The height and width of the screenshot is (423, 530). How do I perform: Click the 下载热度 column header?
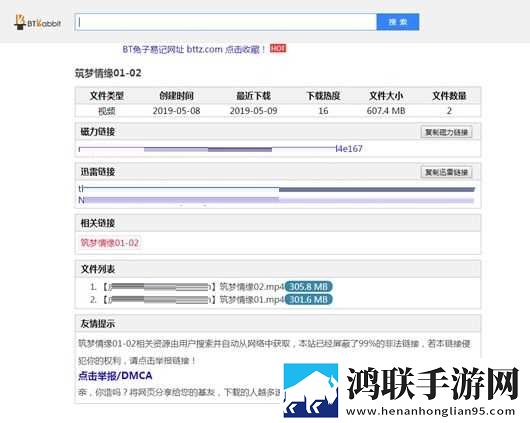tap(323, 96)
